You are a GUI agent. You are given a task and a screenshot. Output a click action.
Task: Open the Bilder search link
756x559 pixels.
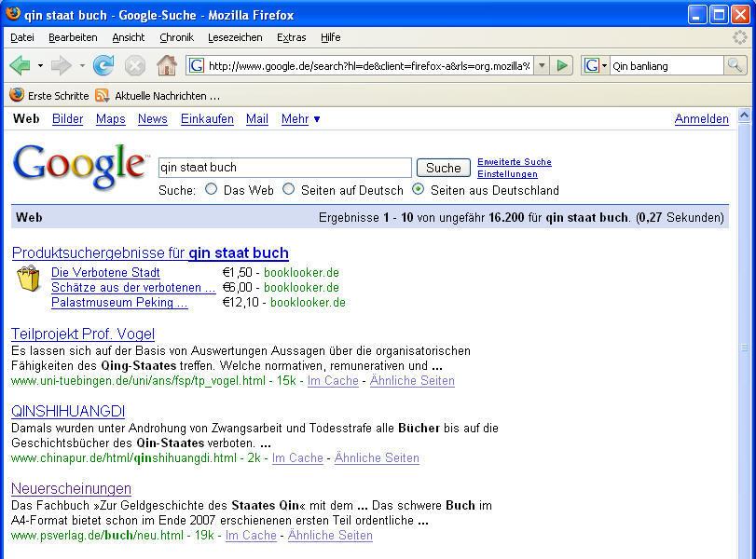click(x=67, y=119)
